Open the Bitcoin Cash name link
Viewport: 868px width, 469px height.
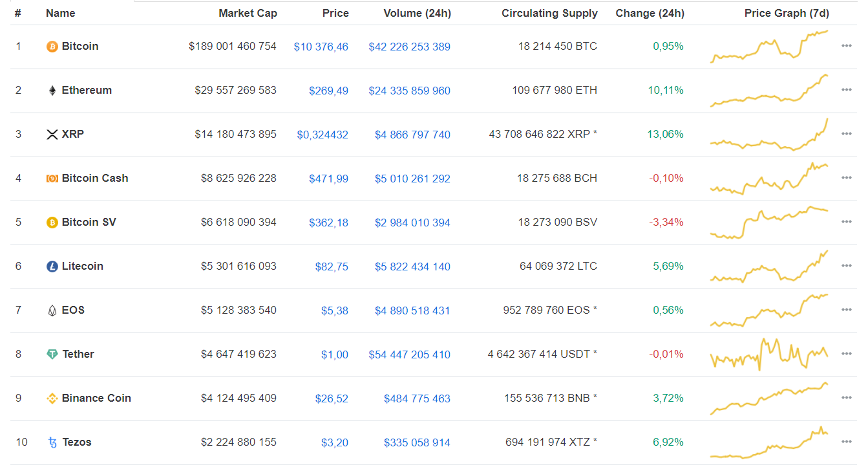tap(95, 179)
